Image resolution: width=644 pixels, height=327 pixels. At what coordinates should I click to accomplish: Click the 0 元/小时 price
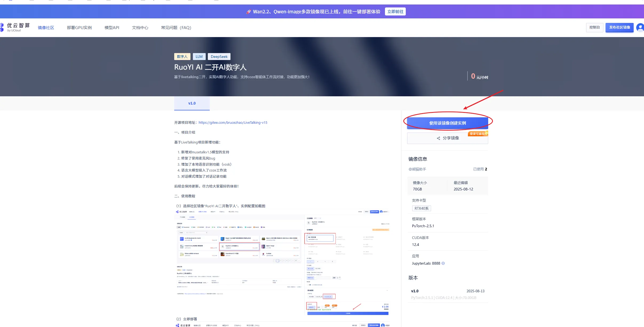(x=479, y=76)
